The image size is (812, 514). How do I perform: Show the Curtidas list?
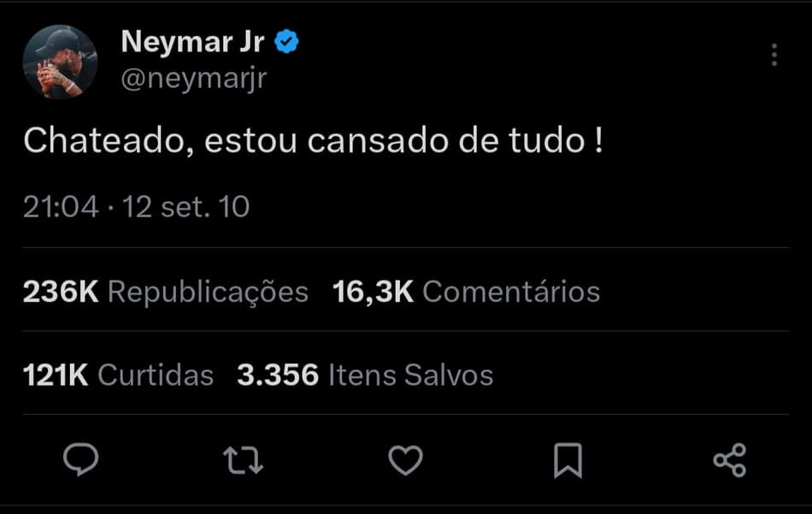[156, 375]
